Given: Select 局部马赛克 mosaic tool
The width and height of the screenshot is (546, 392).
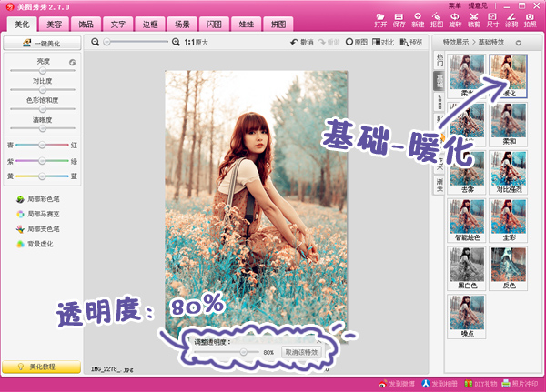Looking at the screenshot, I should pyautogui.click(x=38, y=214).
